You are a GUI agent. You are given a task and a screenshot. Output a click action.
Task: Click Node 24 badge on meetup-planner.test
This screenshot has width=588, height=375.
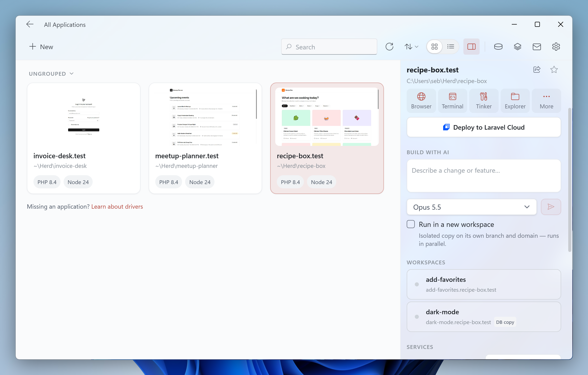pos(200,182)
